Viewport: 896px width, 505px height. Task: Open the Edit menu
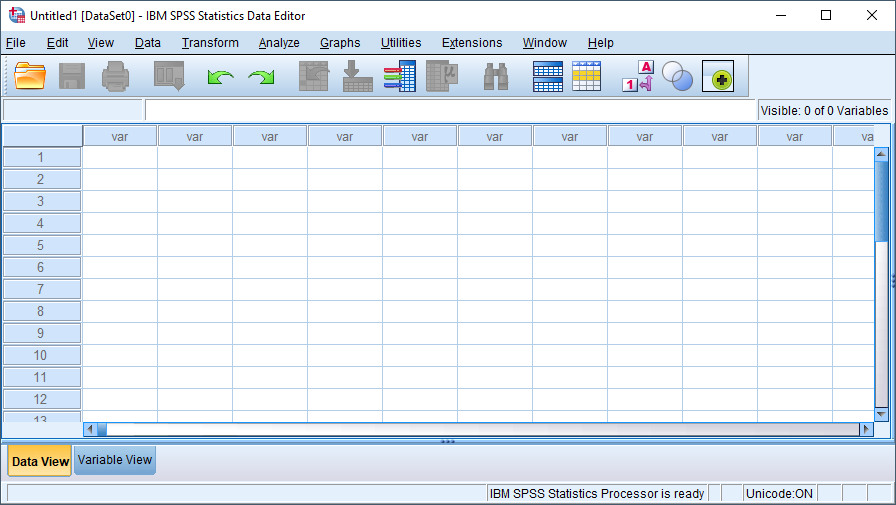coord(57,43)
